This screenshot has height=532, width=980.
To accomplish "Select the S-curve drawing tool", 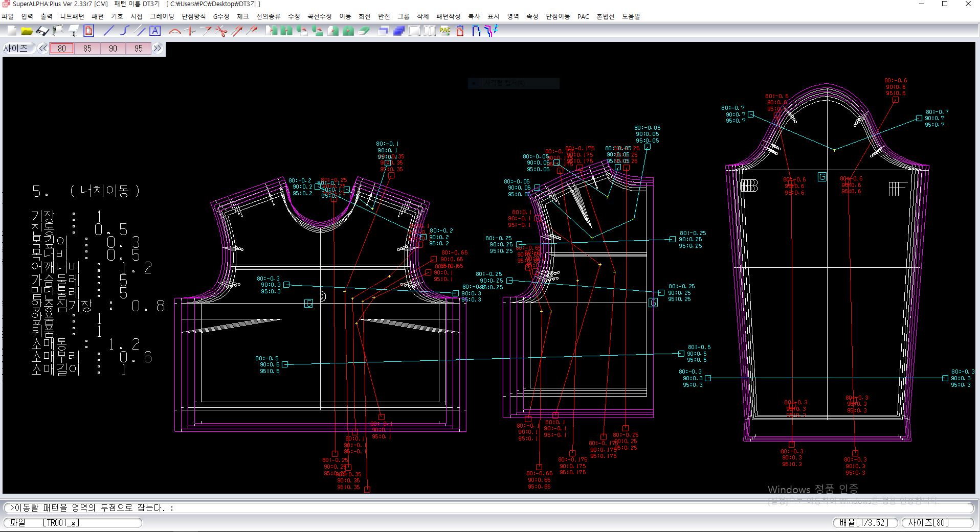I will 124,31.
